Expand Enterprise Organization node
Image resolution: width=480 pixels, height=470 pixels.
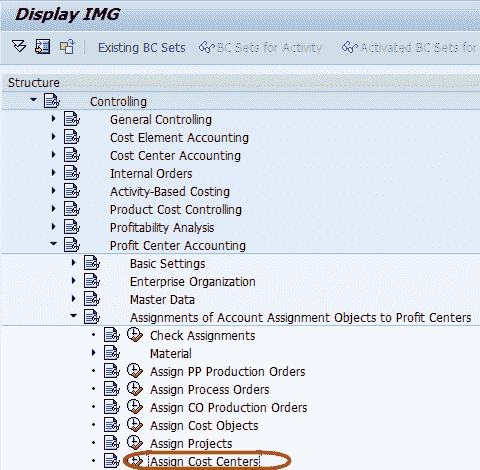(x=73, y=280)
